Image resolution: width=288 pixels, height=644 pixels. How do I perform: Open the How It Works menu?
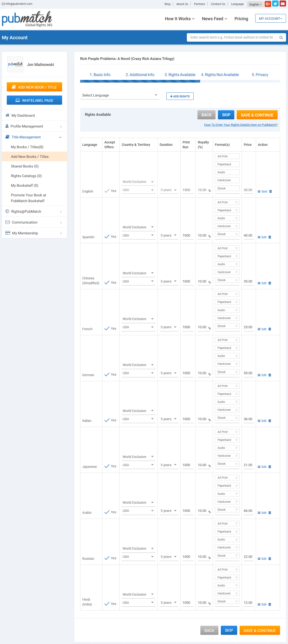tap(180, 19)
